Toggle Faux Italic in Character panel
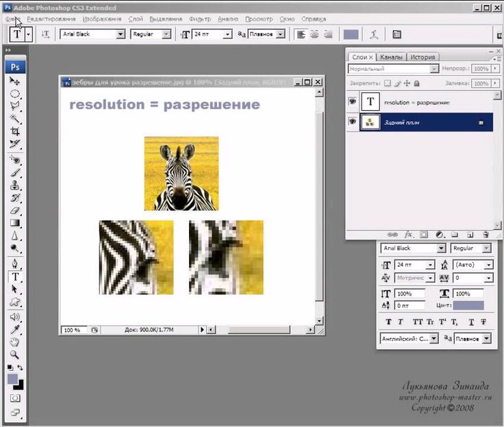Screen dimensions: 504x427 click(401, 322)
